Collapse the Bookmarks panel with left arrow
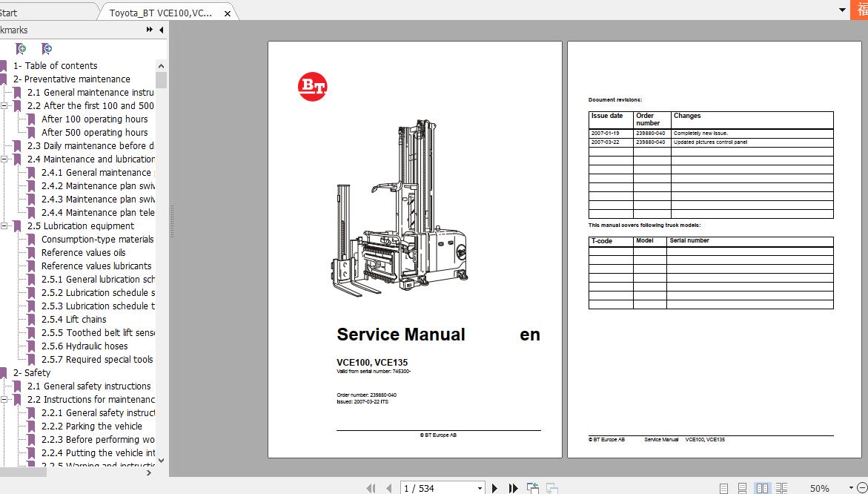This screenshot has height=494, width=868. point(162,30)
